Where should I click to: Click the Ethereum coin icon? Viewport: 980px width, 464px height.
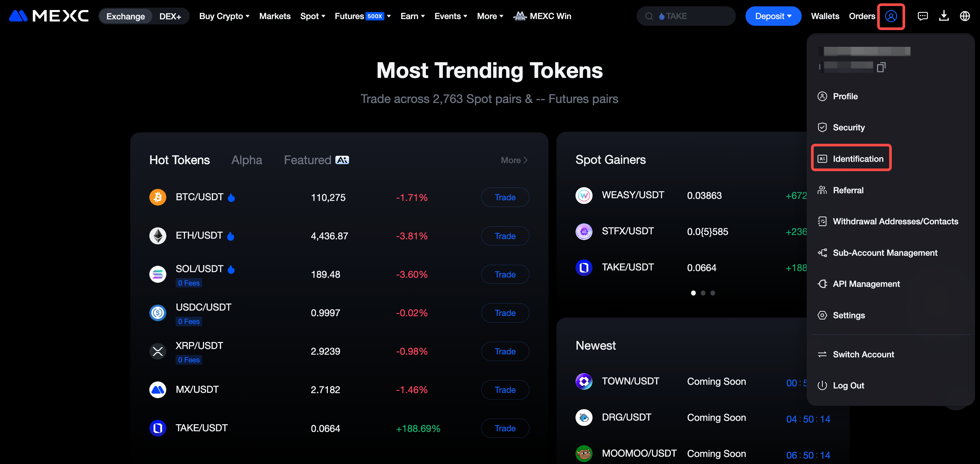click(x=158, y=236)
